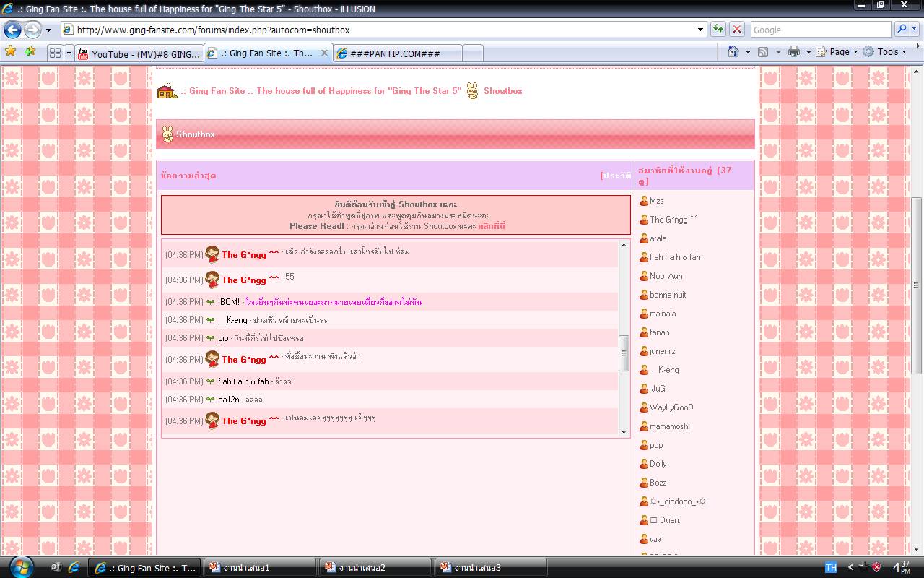
Task: Click ea12n username in chat
Action: [x=229, y=400]
